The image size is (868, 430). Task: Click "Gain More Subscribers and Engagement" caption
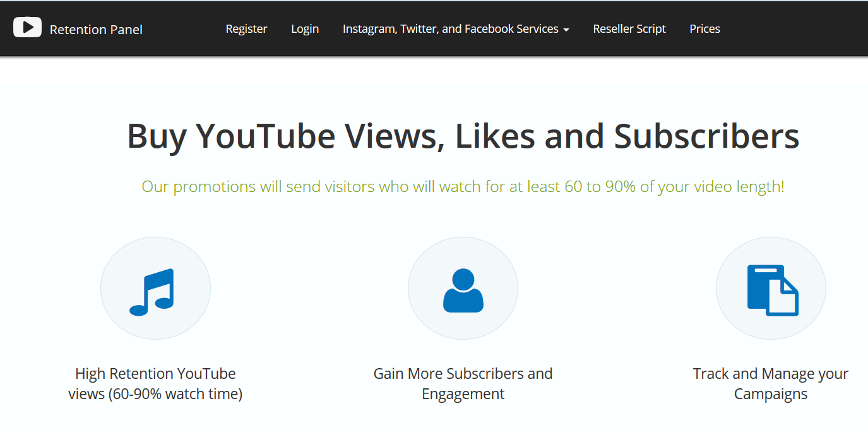coord(463,383)
